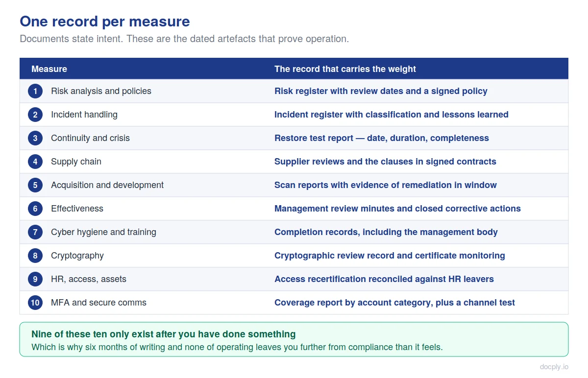Click the 'Documents state intent' subtitle
Viewport: 588px width, 378px height.
(x=184, y=39)
